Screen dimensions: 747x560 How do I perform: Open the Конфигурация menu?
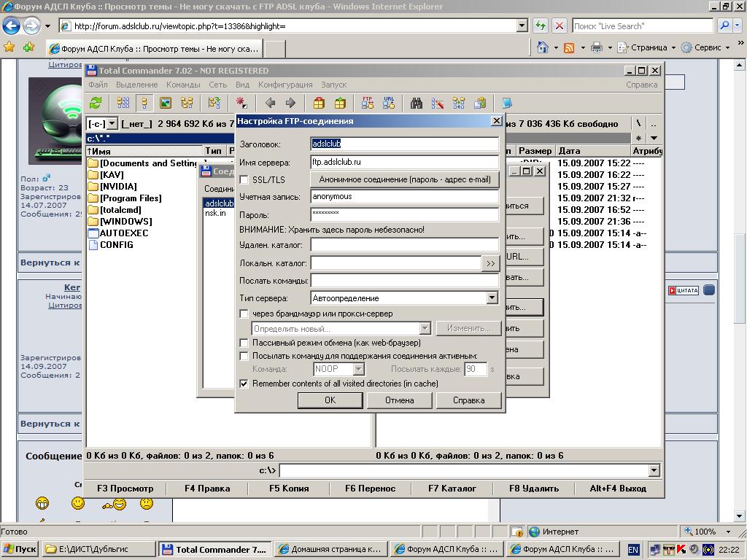coord(285,85)
